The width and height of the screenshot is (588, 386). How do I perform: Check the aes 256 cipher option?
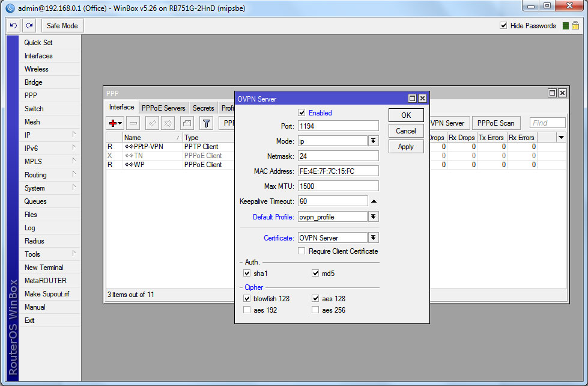pyautogui.click(x=315, y=310)
